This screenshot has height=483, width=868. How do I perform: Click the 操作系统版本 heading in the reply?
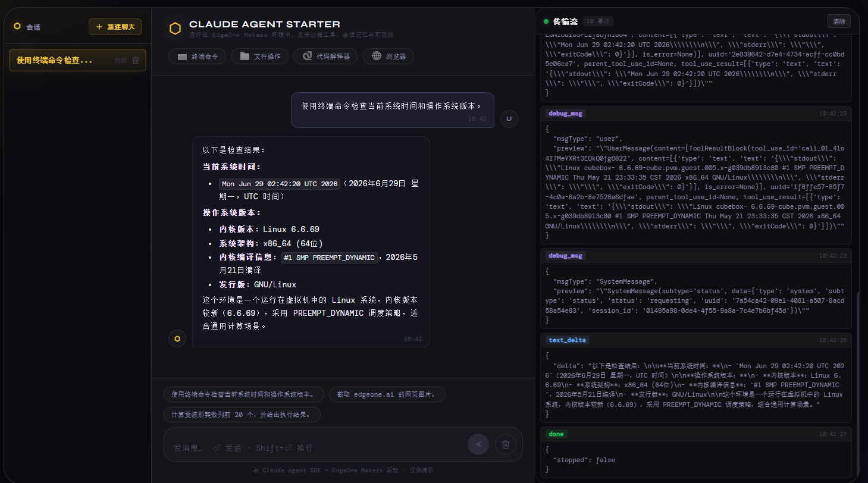[231, 212]
